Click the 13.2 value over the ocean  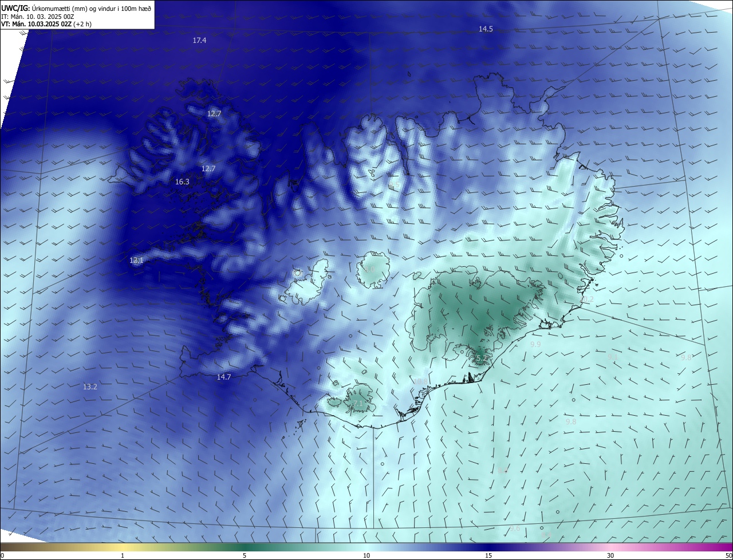click(90, 387)
